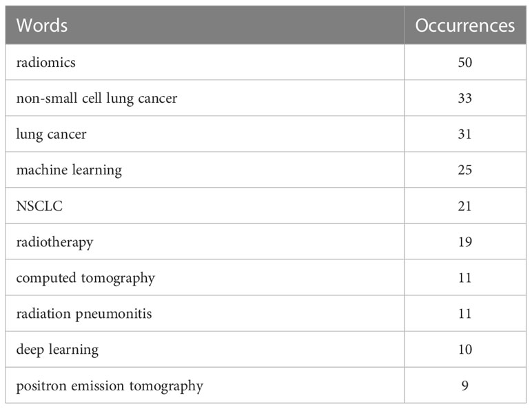
Task: Click the Occurrences column header
Action: 465,26
